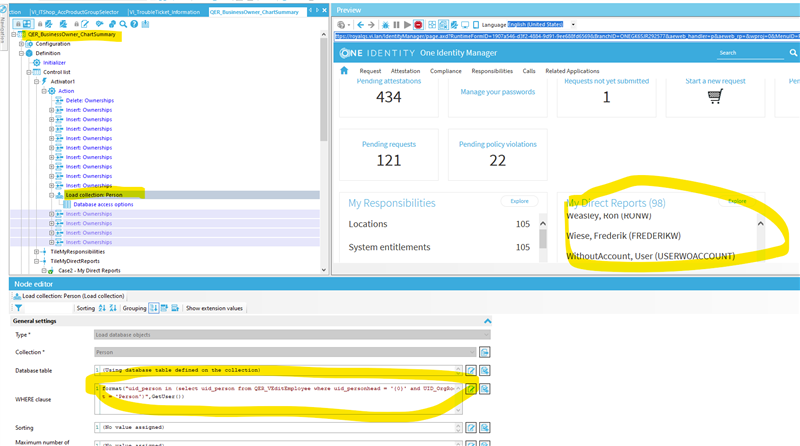The image size is (800, 446).
Task: Click the search magnifier icon in designer toolbar
Action: [x=123, y=24]
